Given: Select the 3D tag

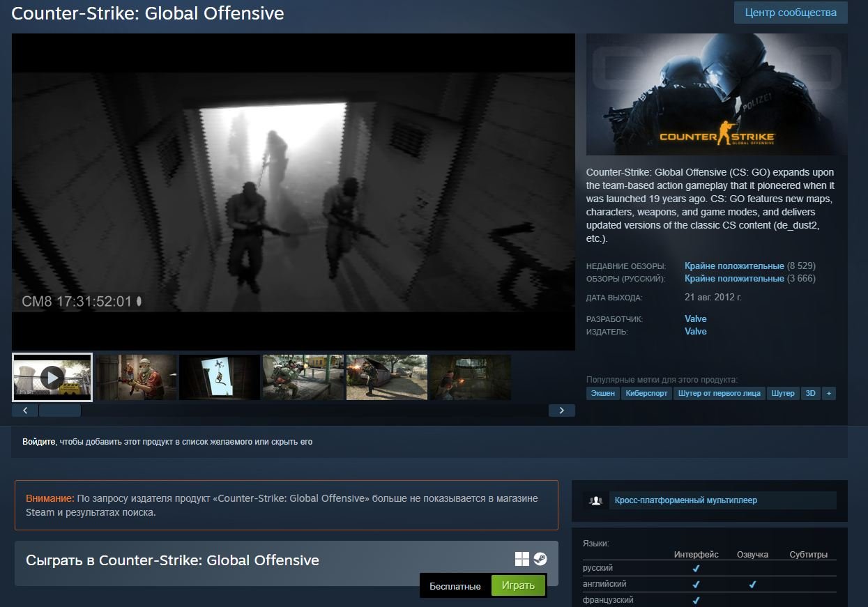Looking at the screenshot, I should tap(809, 393).
